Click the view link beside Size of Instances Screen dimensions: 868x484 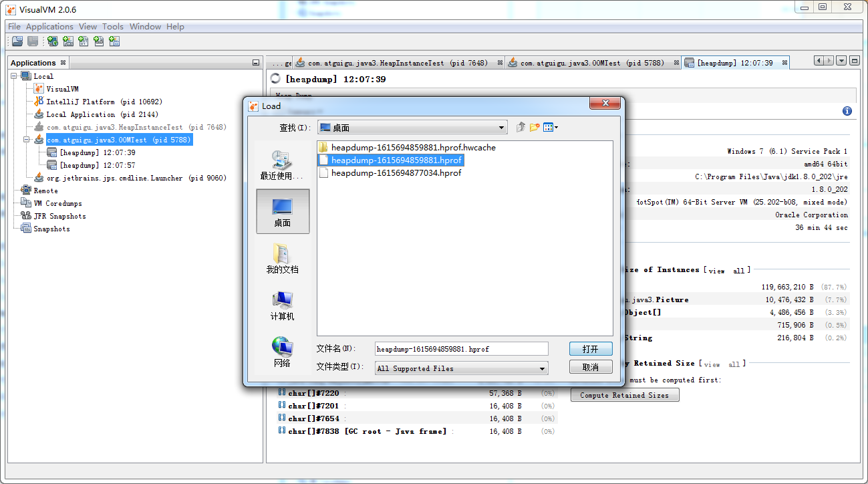coord(716,271)
